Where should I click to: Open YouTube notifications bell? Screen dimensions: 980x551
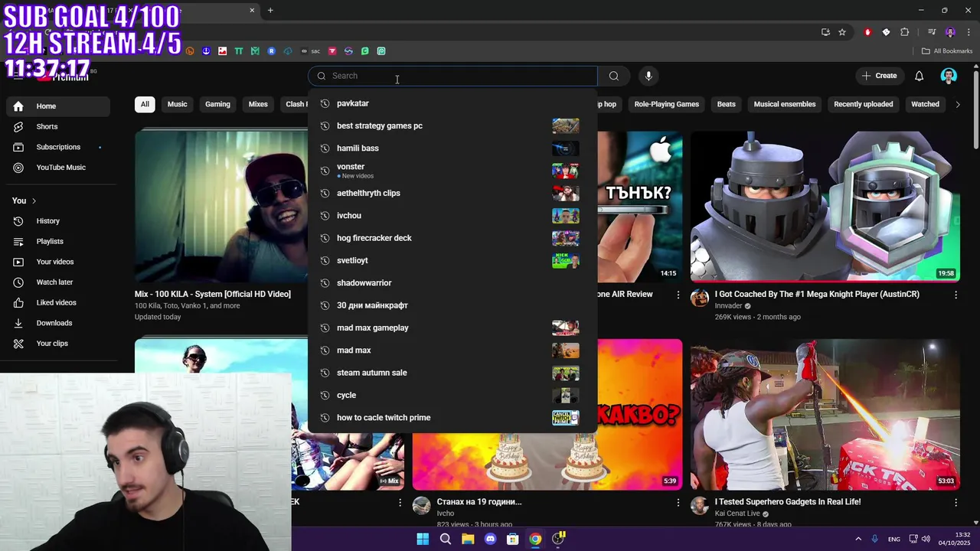pyautogui.click(x=919, y=76)
